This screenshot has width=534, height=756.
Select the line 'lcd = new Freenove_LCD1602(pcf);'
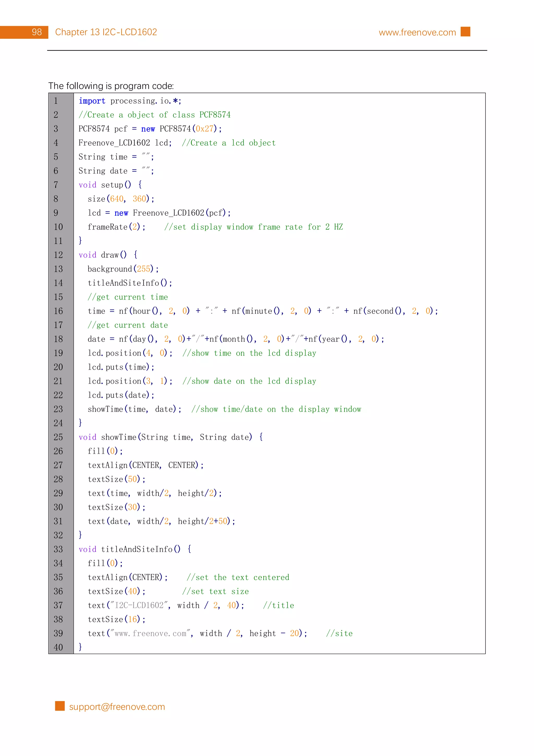[x=159, y=213]
